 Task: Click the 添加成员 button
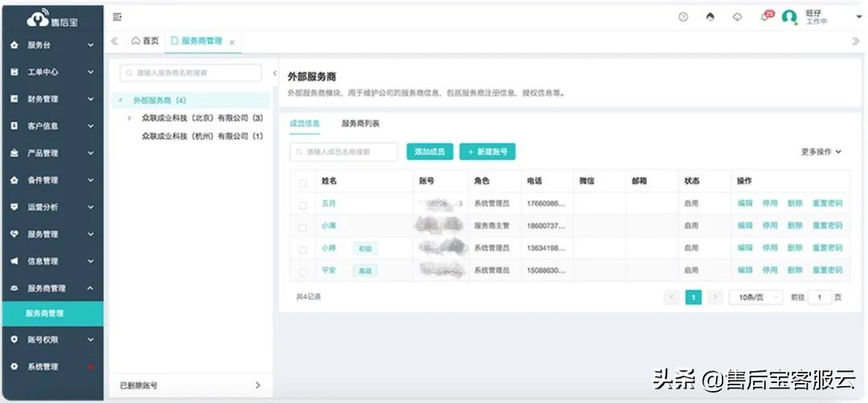(x=429, y=152)
